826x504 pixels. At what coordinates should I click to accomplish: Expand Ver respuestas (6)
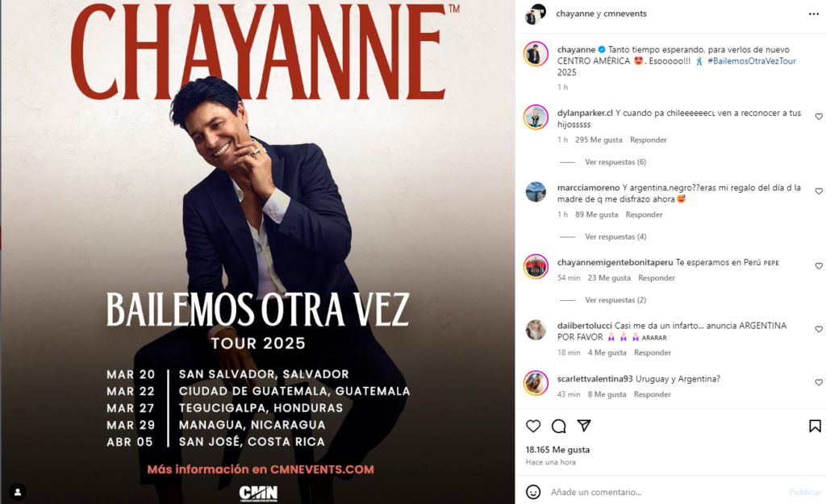(x=615, y=161)
